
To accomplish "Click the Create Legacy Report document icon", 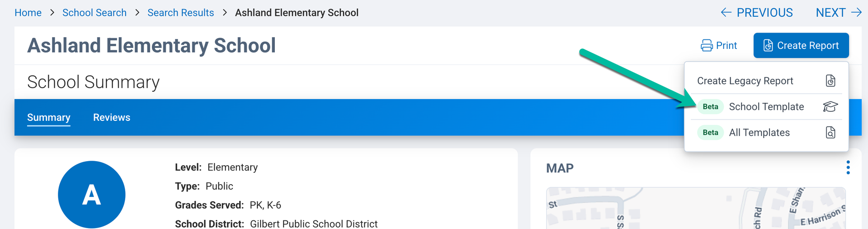I will pos(830,81).
